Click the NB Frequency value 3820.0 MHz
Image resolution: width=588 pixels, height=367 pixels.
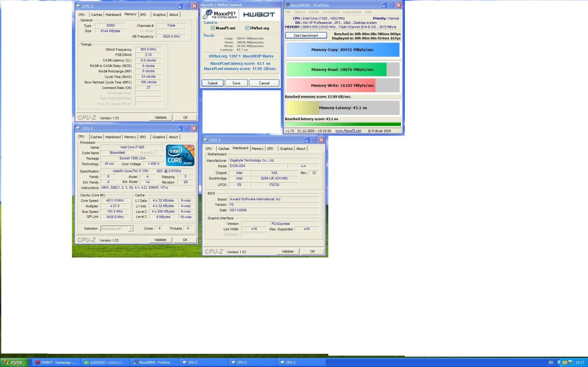pos(171,36)
